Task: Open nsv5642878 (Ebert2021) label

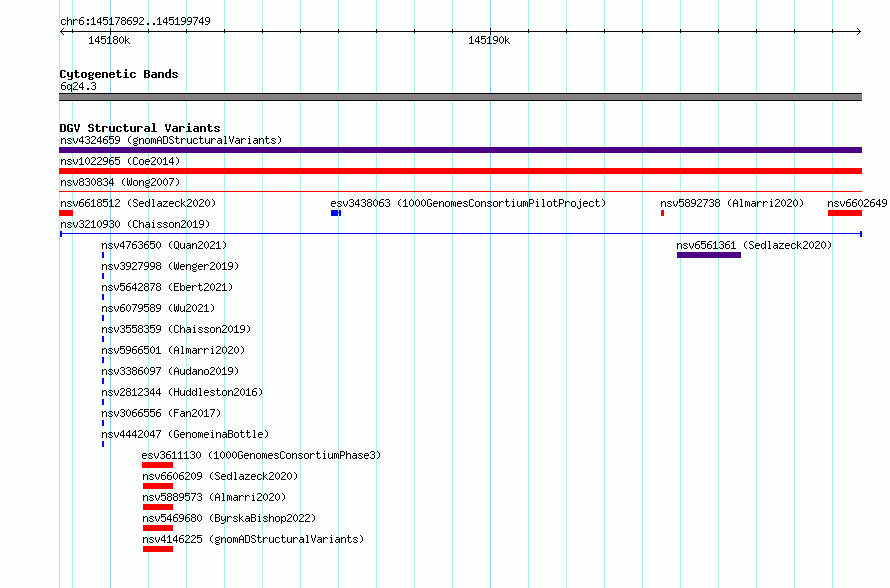Action: pos(167,287)
